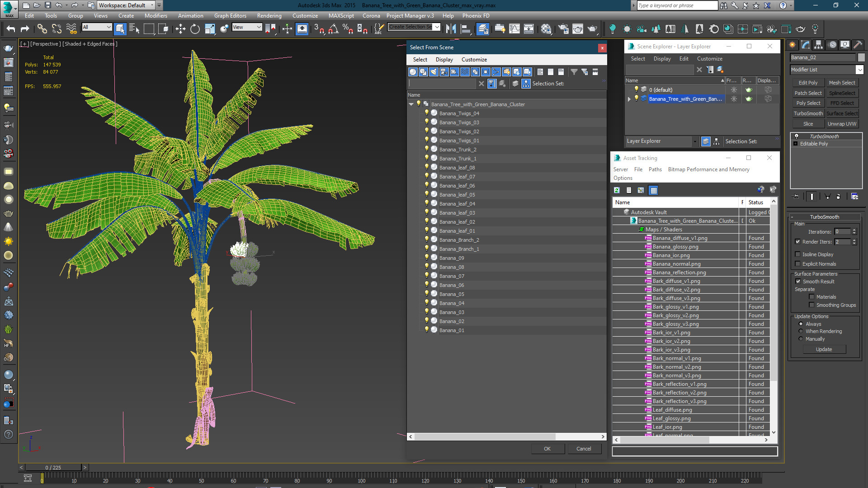The height and width of the screenshot is (488, 868).
Task: Click the Banana_02 object color swatch
Action: pyautogui.click(x=861, y=57)
